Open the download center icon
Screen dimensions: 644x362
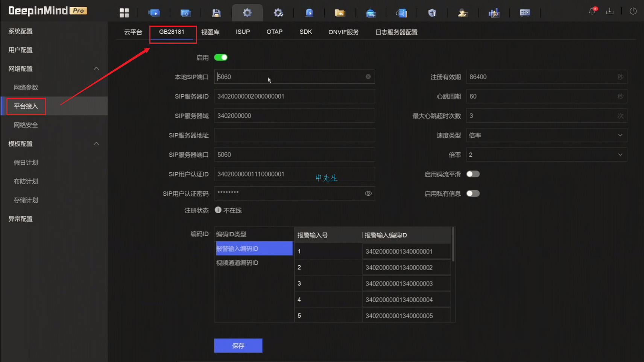(x=610, y=11)
